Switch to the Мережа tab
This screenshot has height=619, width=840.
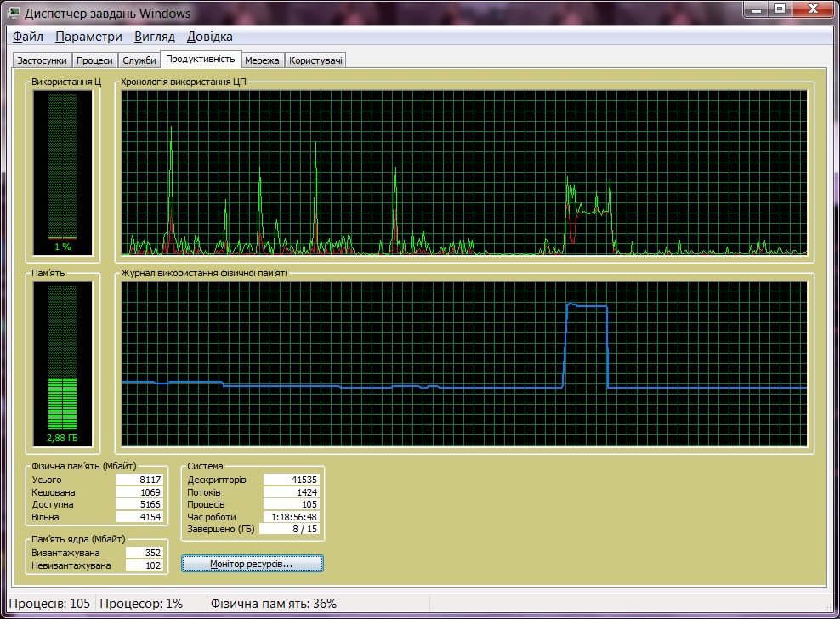point(262,60)
